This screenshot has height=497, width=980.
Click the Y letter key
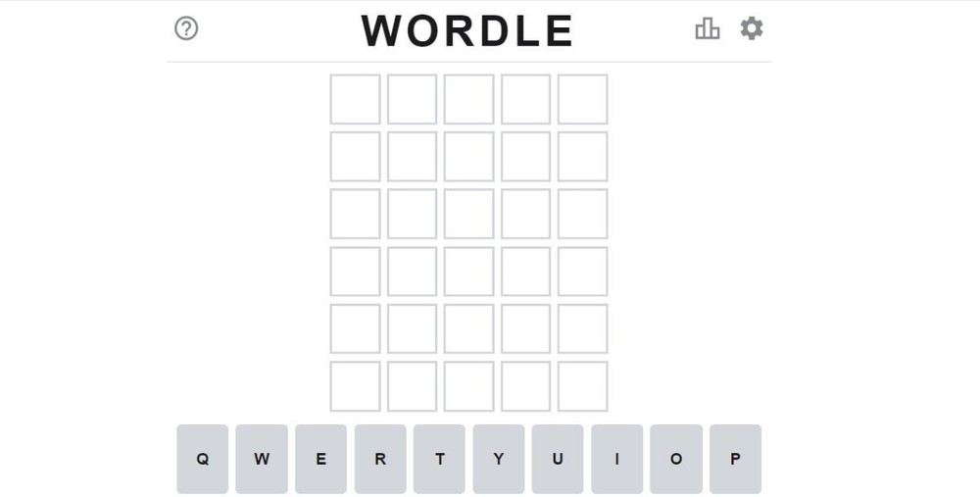click(x=498, y=459)
